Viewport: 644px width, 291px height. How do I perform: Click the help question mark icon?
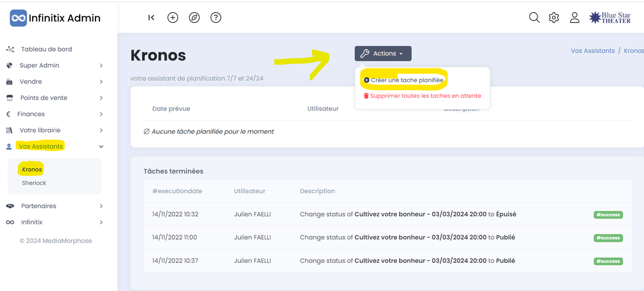(216, 18)
